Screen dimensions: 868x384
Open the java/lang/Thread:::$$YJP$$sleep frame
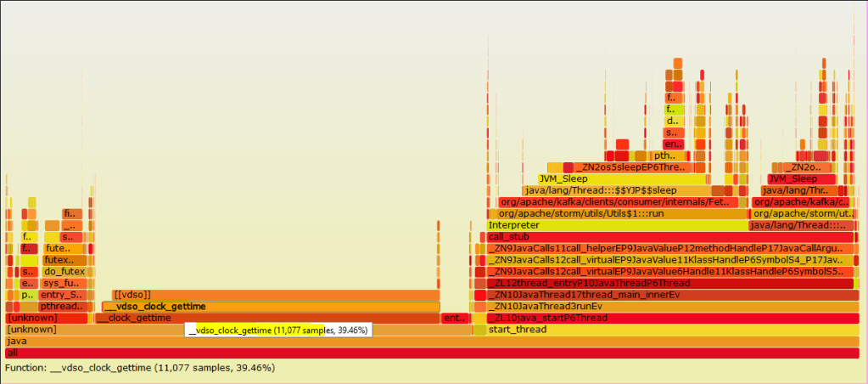coord(615,190)
